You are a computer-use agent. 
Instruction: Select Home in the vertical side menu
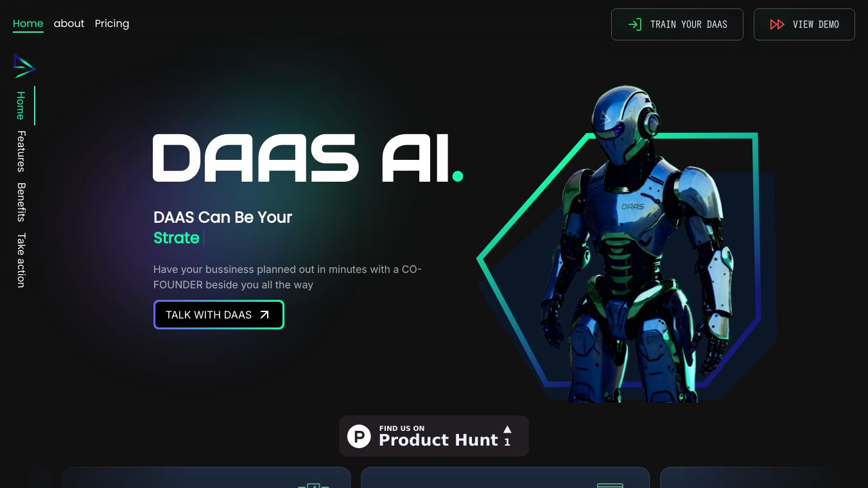21,105
